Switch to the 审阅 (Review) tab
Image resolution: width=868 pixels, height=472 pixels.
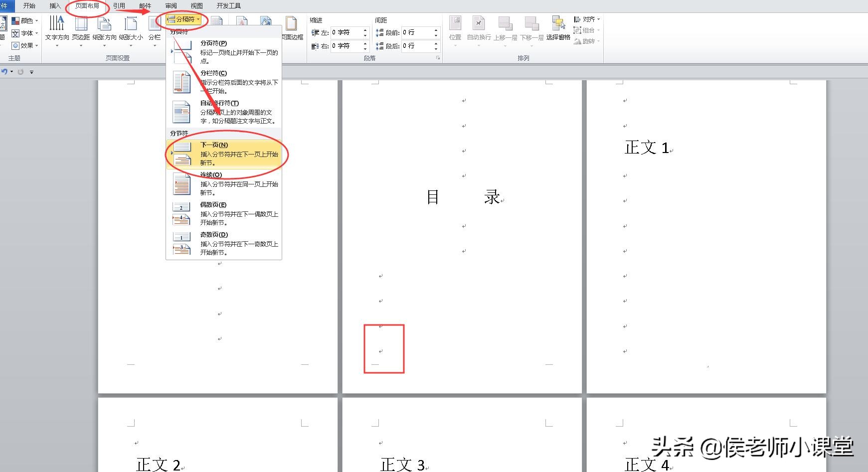coord(171,6)
